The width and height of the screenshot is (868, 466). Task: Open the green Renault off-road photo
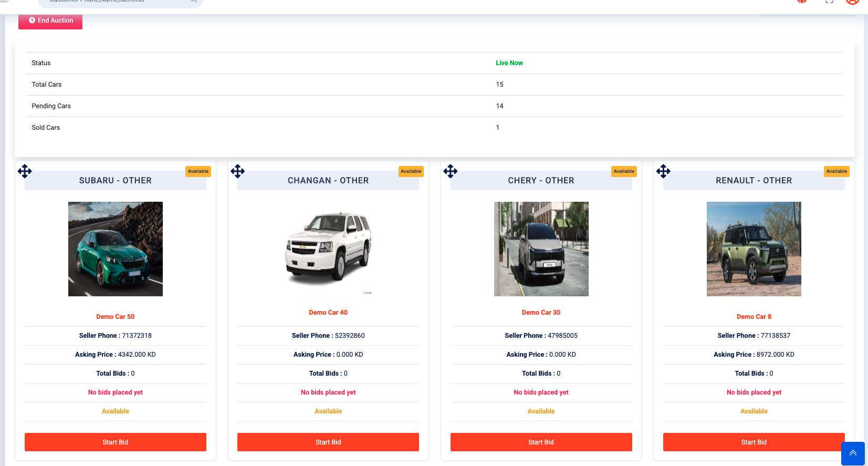(754, 249)
